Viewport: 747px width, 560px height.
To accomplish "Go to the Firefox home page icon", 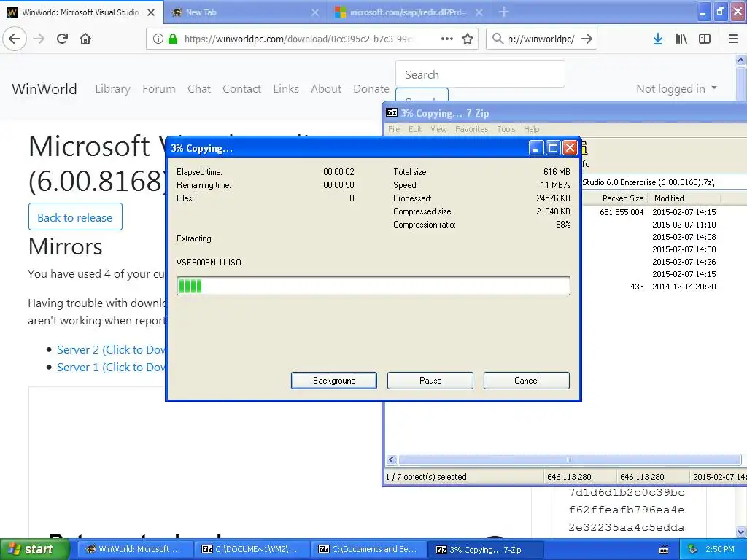I will click(85, 39).
